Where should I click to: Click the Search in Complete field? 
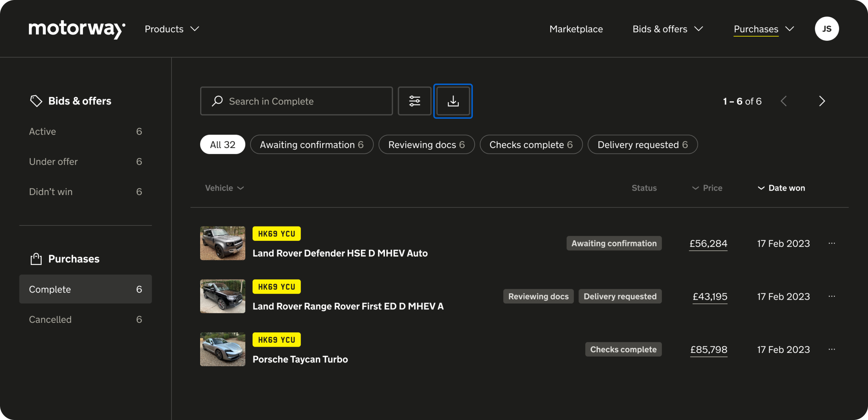pos(296,101)
